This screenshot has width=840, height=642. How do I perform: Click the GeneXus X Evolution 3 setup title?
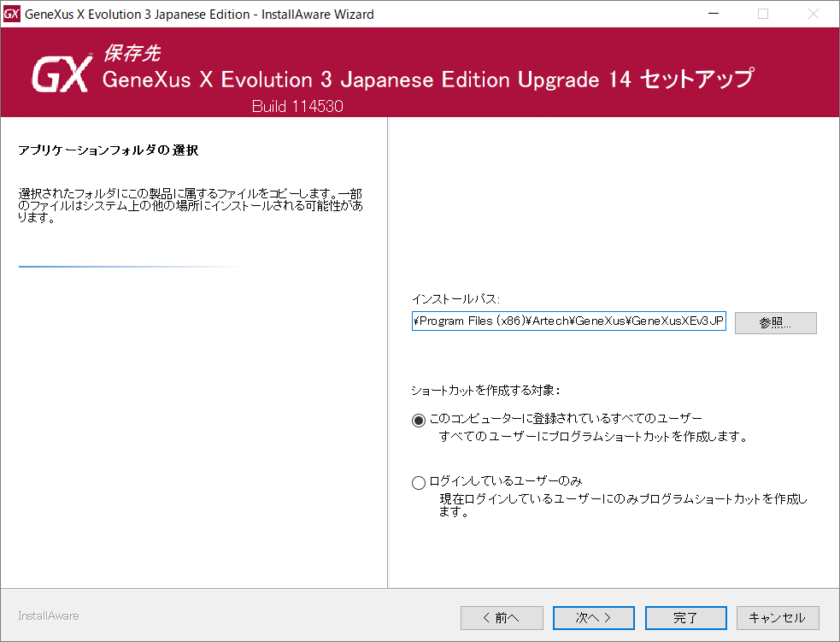(429, 80)
